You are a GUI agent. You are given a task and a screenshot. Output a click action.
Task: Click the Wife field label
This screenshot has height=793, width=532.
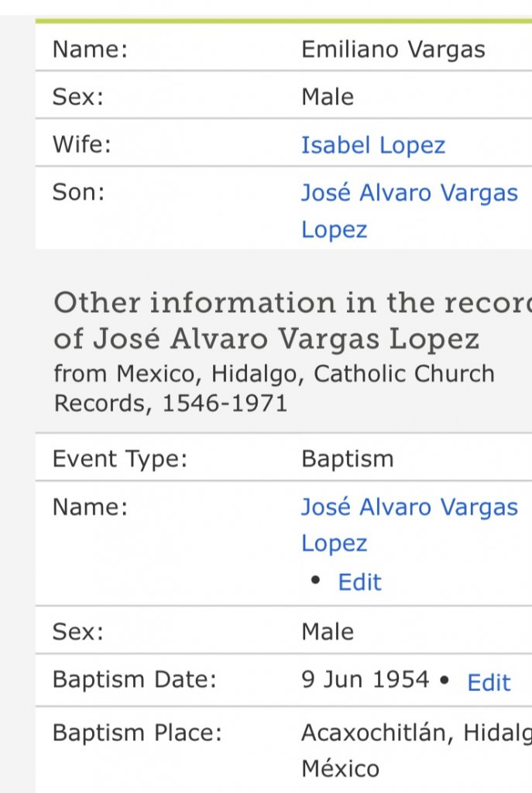click(x=81, y=145)
